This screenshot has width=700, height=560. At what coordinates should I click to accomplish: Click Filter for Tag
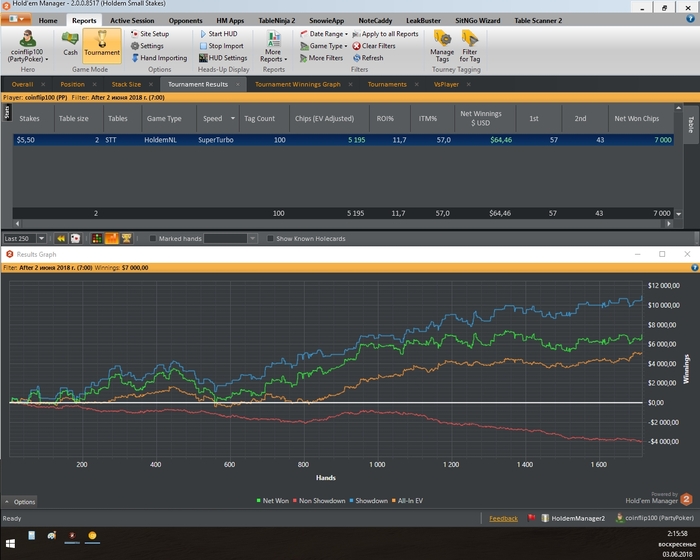[470, 46]
